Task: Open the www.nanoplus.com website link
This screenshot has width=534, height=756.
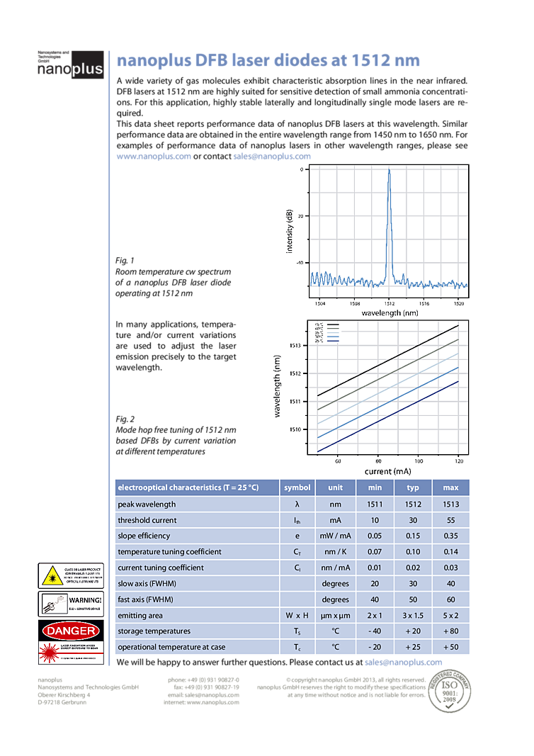Action: point(154,157)
